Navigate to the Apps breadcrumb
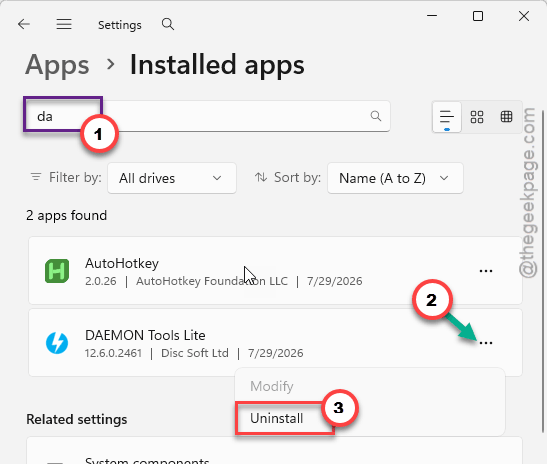Viewport: 547px width, 464px height. tap(57, 65)
